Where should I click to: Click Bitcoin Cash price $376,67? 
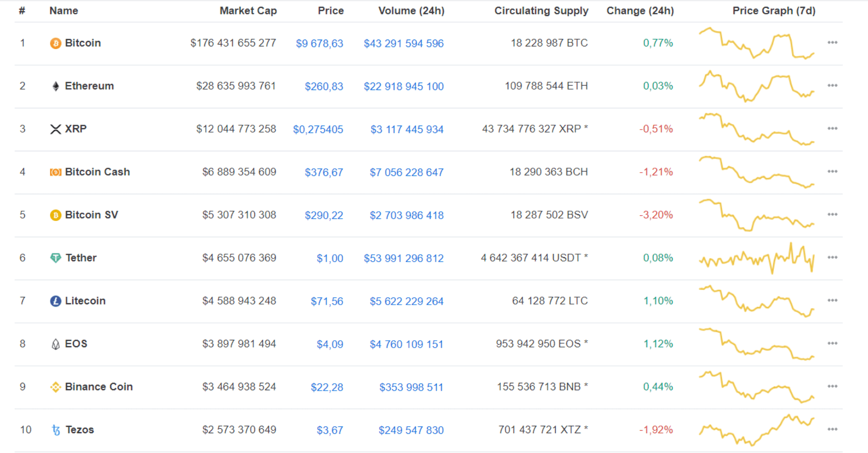324,173
